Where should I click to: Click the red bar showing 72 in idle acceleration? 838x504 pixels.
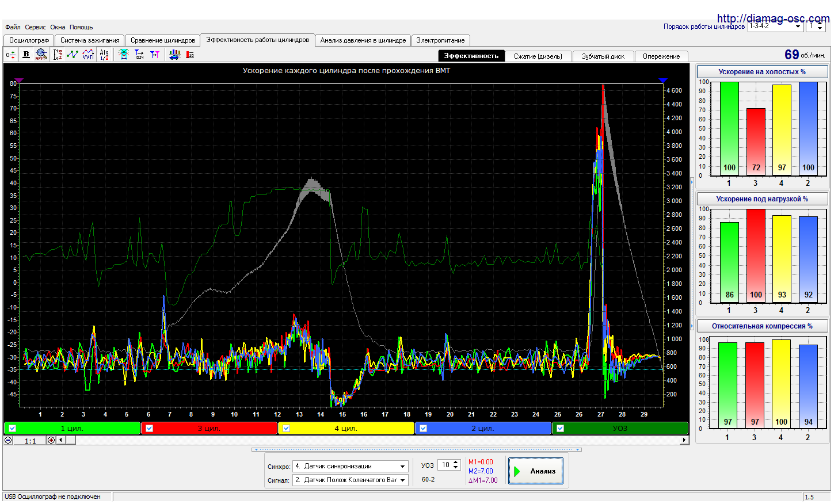(x=756, y=142)
